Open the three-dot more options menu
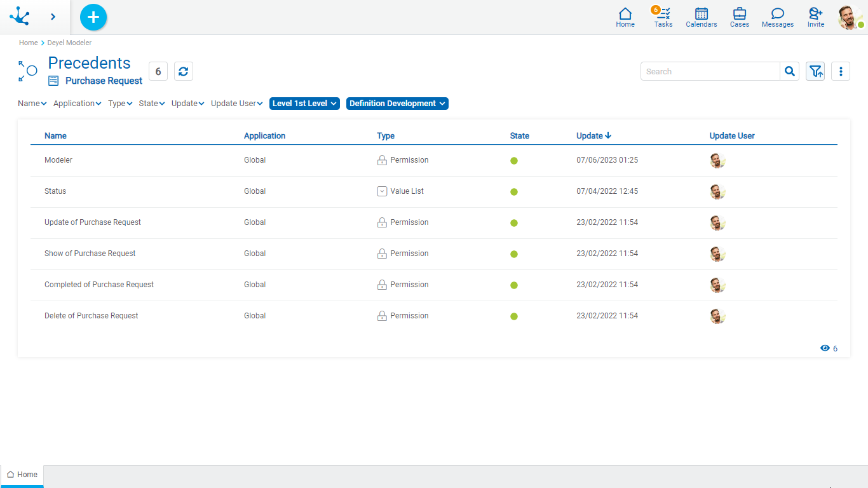Image resolution: width=868 pixels, height=488 pixels. click(841, 71)
